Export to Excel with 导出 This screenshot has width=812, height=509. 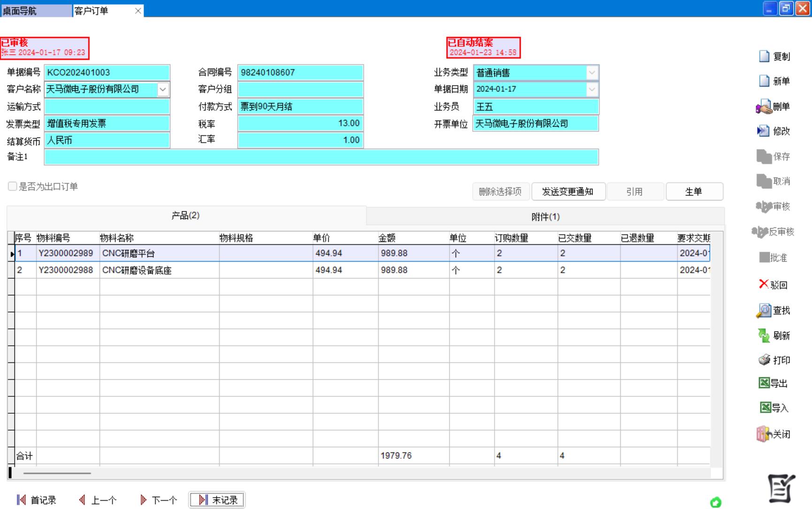coord(765,383)
